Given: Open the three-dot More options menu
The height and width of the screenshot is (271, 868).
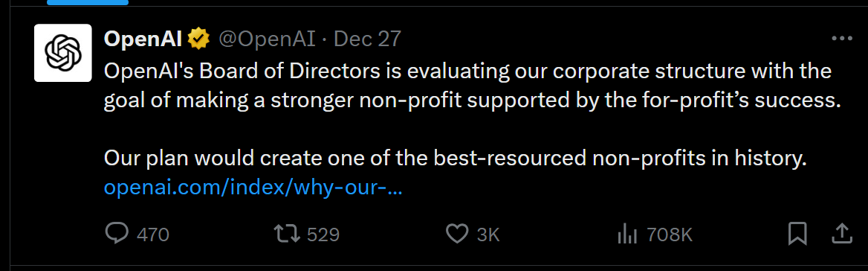Looking at the screenshot, I should [x=842, y=39].
